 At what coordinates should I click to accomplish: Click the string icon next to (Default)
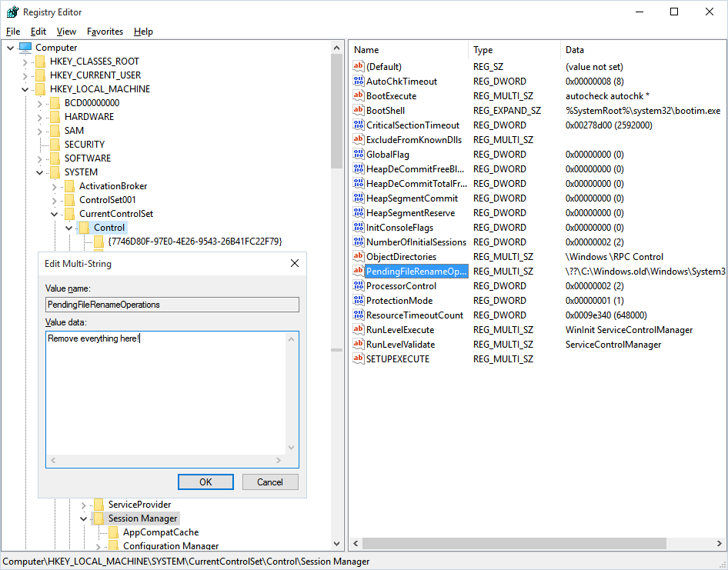pyautogui.click(x=358, y=66)
